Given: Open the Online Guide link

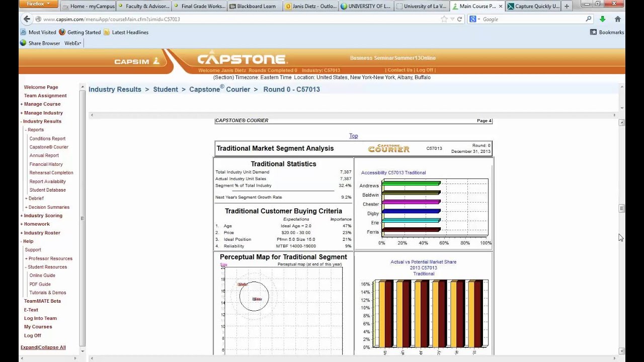Looking at the screenshot, I should click(42, 276).
